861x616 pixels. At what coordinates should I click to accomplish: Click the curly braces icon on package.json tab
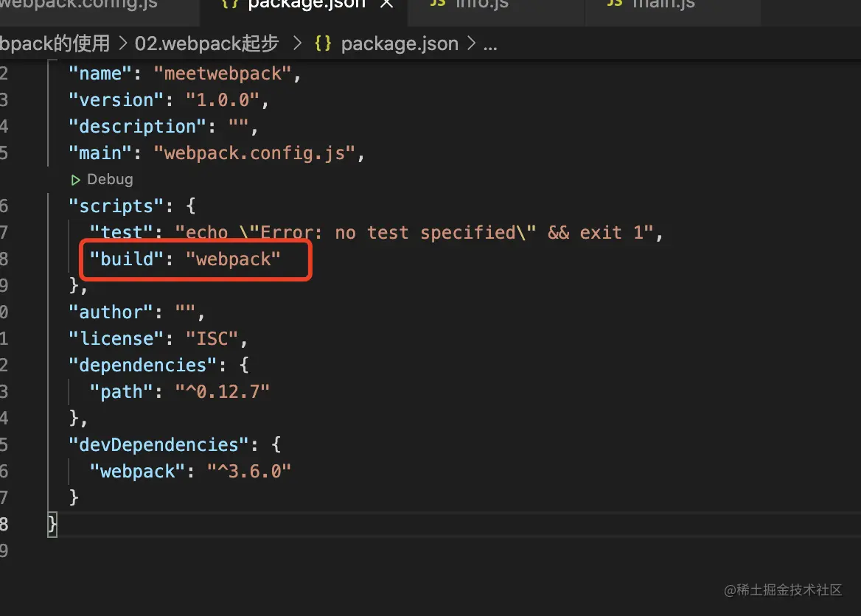tap(229, 4)
